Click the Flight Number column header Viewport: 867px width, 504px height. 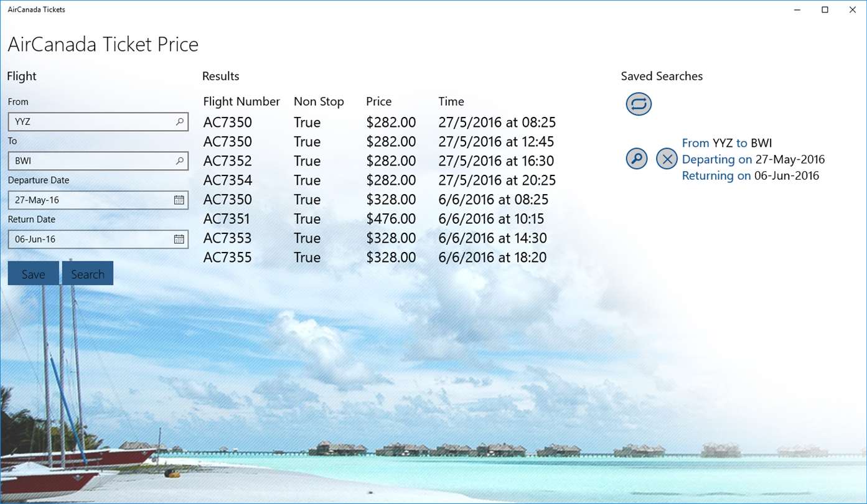tap(241, 101)
